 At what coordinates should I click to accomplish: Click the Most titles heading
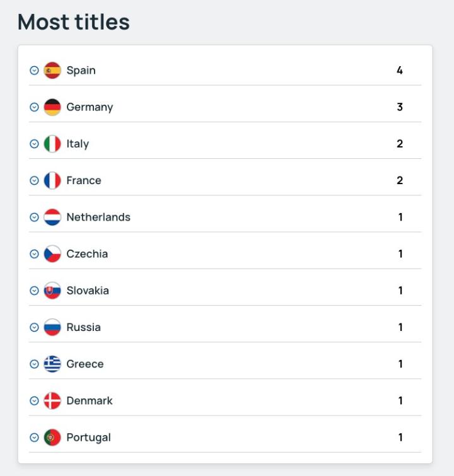click(74, 22)
